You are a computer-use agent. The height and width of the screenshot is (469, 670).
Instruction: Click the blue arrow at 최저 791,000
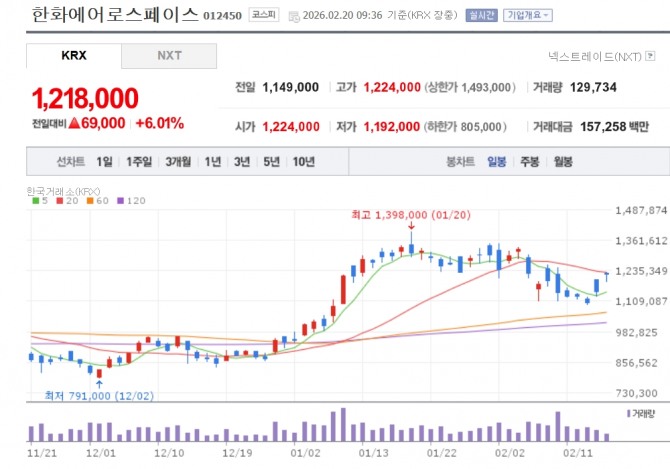[x=99, y=384]
